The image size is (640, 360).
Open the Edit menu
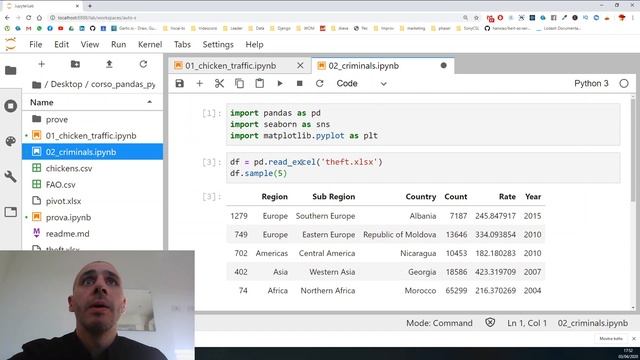61,44
